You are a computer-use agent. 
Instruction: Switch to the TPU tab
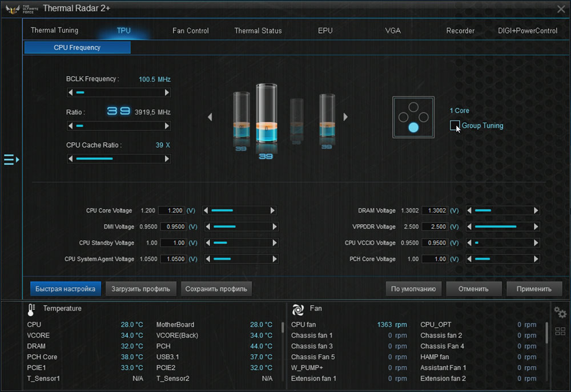click(123, 31)
